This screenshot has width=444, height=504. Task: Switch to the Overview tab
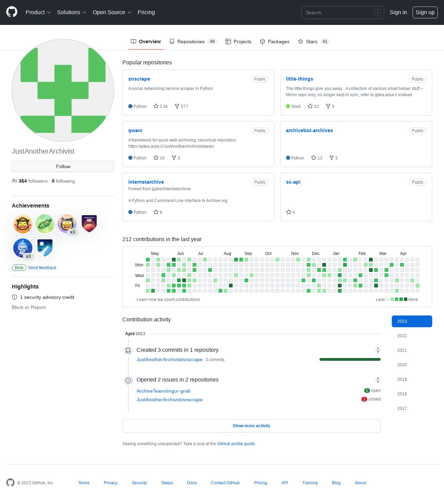[x=146, y=42]
